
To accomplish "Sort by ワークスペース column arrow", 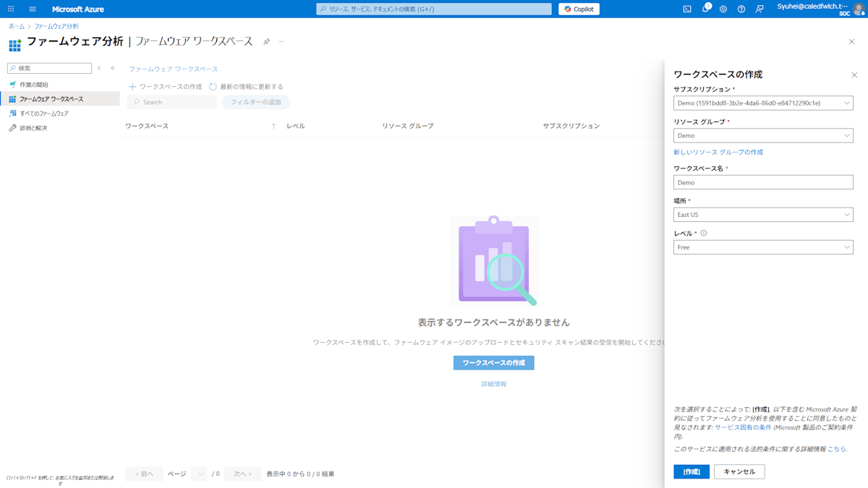I will 273,127.
